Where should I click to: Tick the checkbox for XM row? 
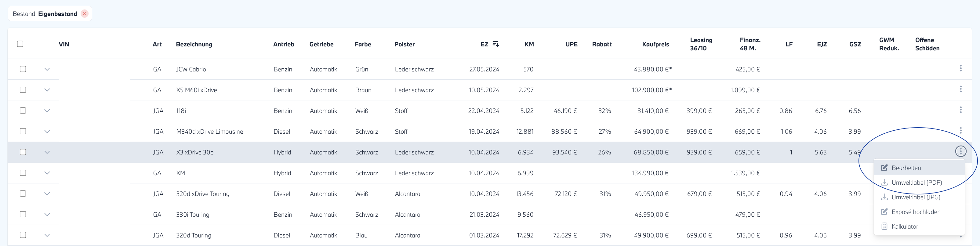(23, 173)
